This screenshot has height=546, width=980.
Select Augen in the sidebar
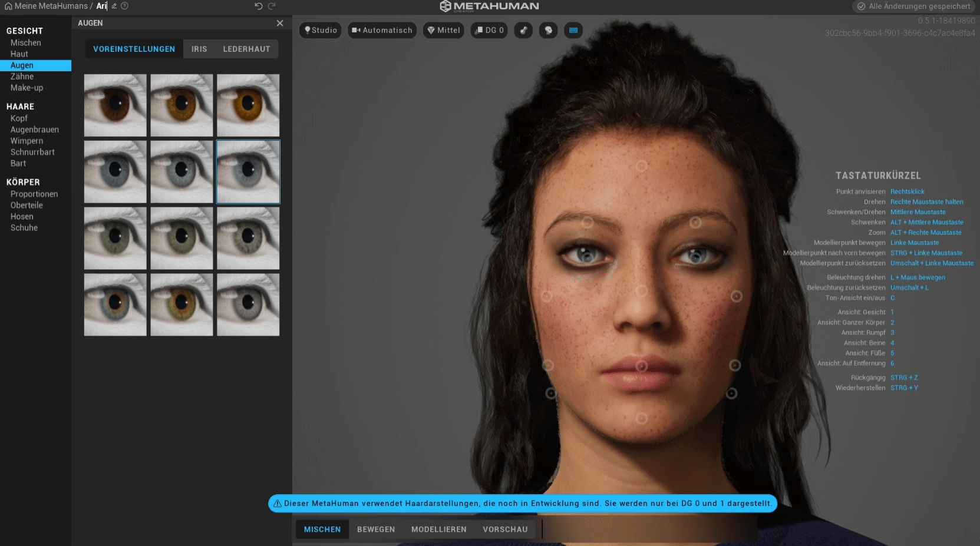coord(35,65)
